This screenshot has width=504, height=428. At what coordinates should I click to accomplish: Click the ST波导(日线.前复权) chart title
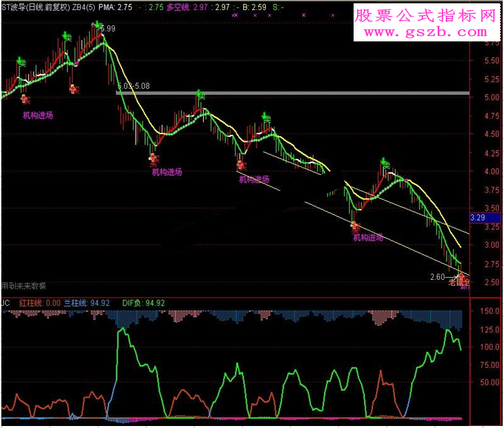coord(35,7)
